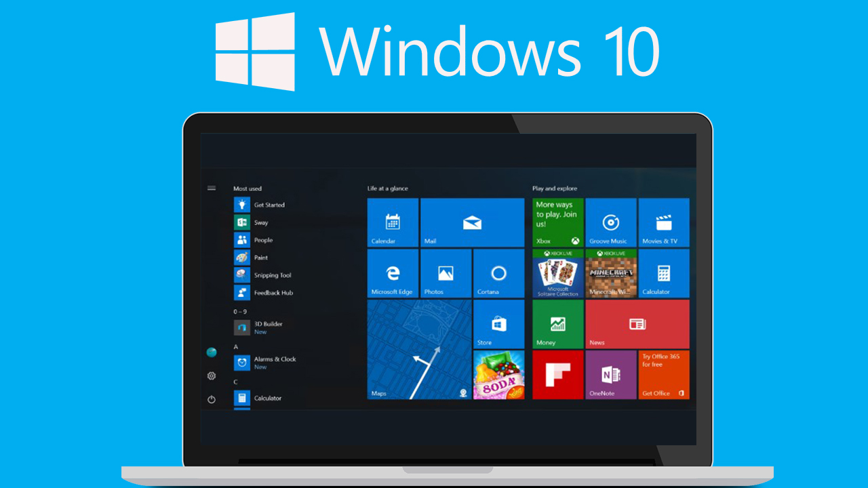Image resolution: width=868 pixels, height=488 pixels.
Task: Click the user account avatar
Action: click(x=212, y=352)
